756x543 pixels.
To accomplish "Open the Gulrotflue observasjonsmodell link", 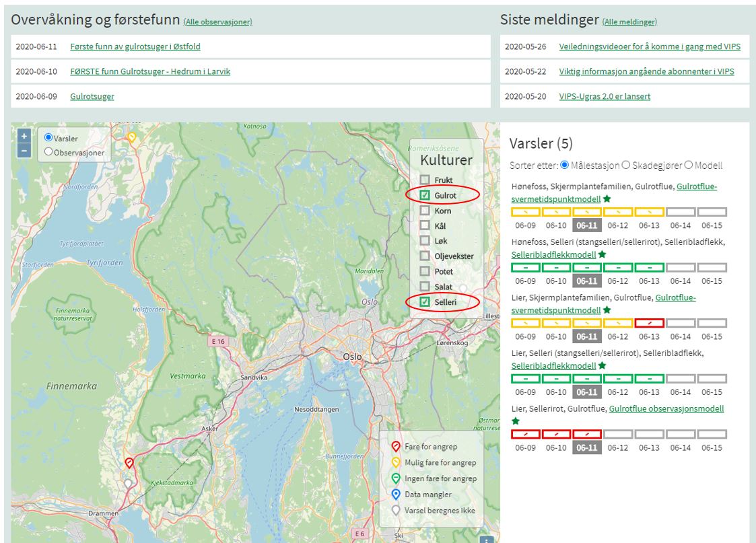I will click(x=666, y=408).
